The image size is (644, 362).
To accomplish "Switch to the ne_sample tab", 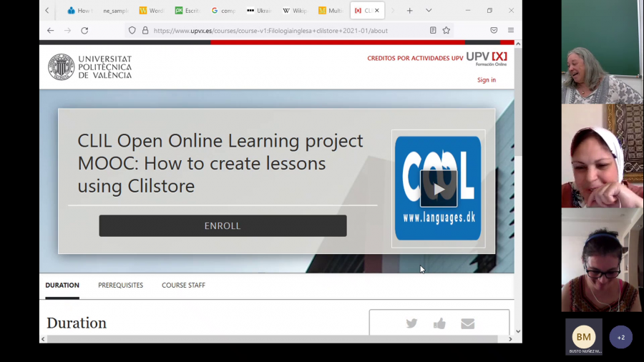I will pyautogui.click(x=115, y=11).
